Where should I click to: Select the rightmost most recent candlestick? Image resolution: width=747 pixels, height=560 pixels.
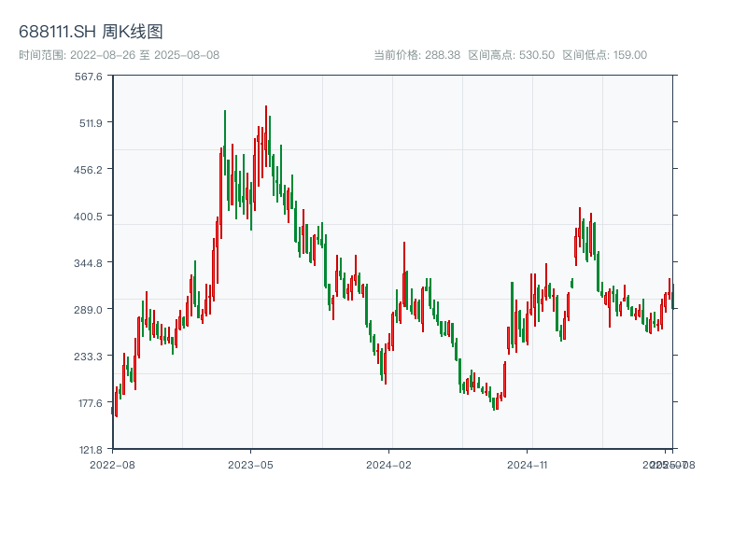670,294
